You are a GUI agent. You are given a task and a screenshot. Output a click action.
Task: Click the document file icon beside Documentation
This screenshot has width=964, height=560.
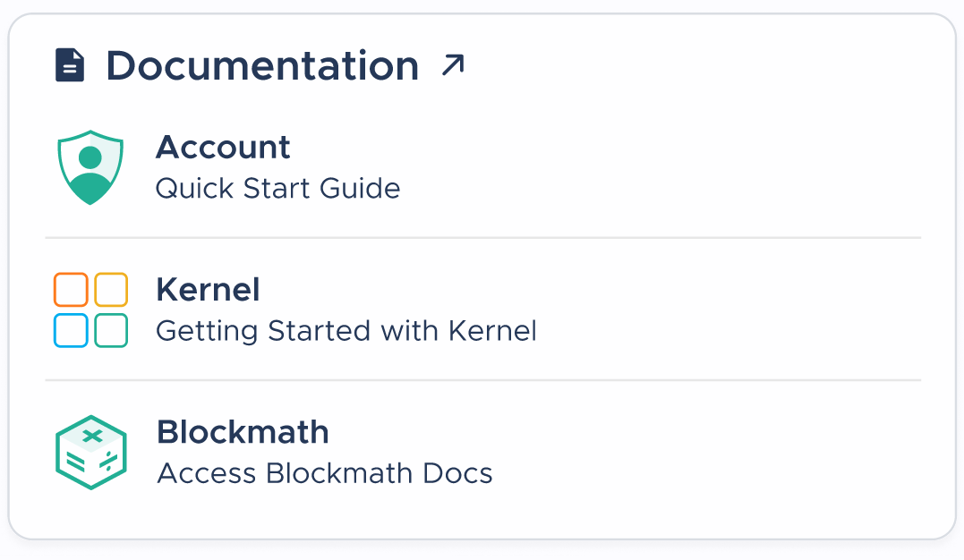(70, 65)
